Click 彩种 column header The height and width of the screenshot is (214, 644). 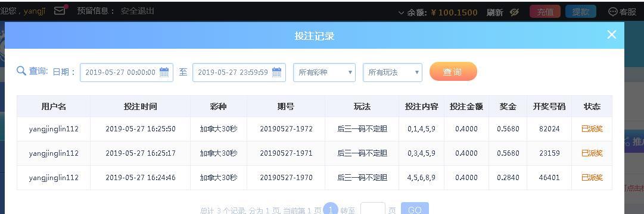click(x=218, y=106)
